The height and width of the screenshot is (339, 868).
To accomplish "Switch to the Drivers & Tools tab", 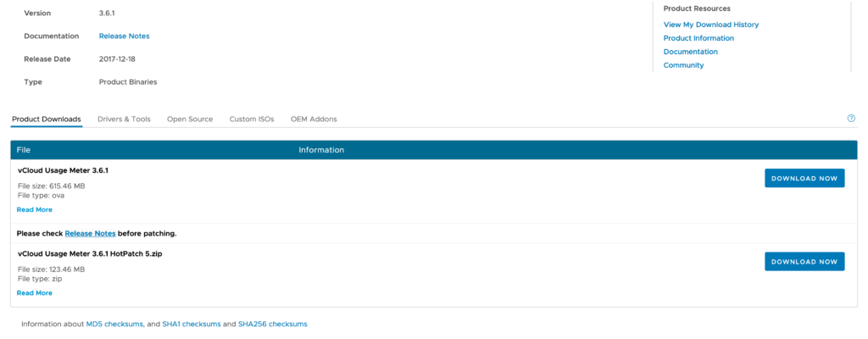I will 124,119.
